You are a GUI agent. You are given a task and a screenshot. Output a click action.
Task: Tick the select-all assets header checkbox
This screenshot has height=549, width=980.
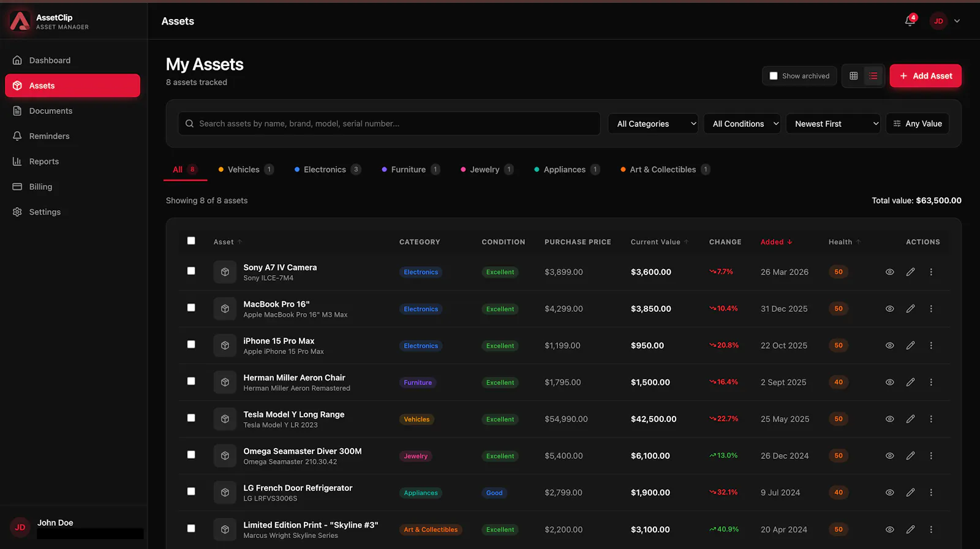tap(191, 241)
